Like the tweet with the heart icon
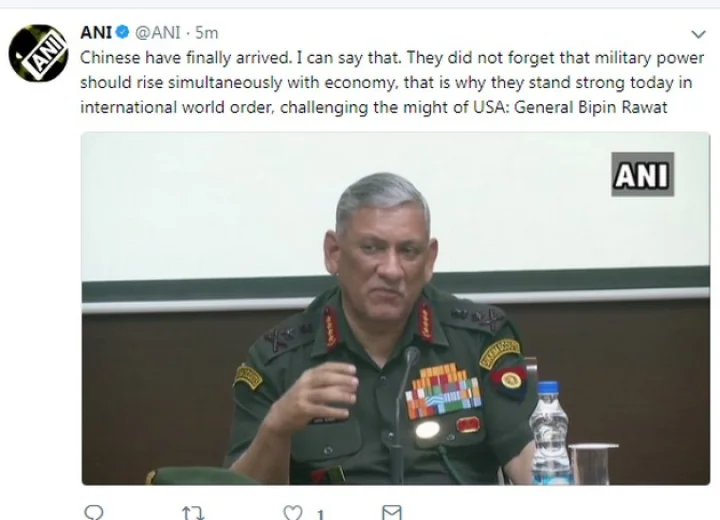The width and height of the screenshot is (720, 520). click(292, 511)
